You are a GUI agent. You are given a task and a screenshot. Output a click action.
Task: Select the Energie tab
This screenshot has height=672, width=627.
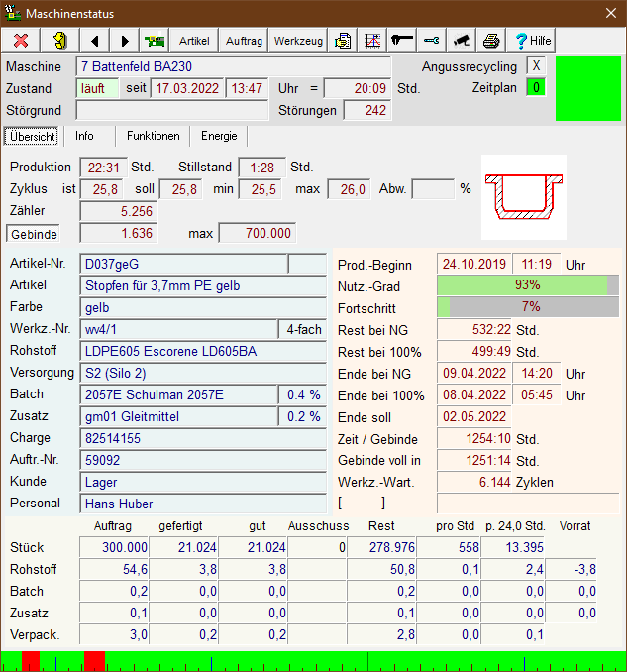tap(219, 136)
